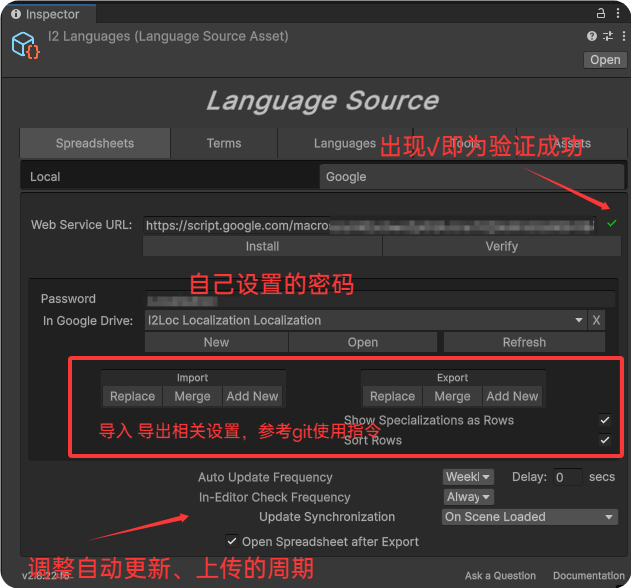Refresh the Google Drive spreadsheet list
This screenshot has height=588, width=631.
point(524,342)
